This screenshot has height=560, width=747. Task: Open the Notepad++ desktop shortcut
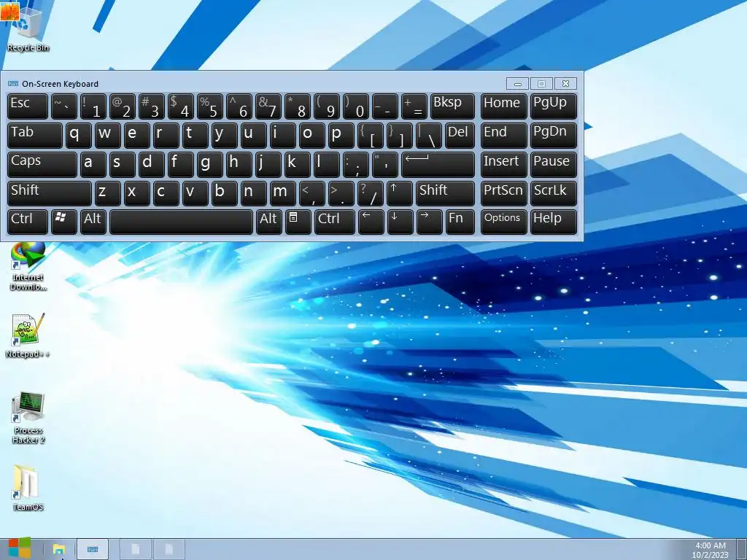pos(28,335)
